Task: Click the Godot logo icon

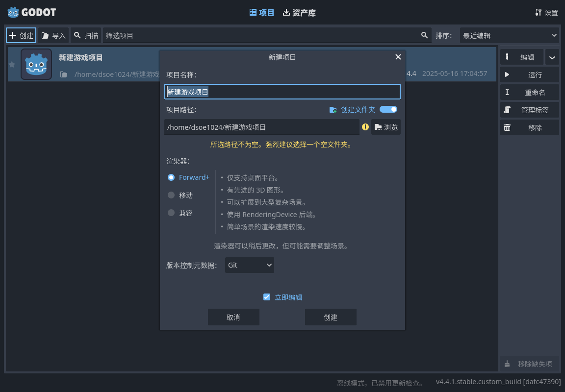Action: (13, 12)
